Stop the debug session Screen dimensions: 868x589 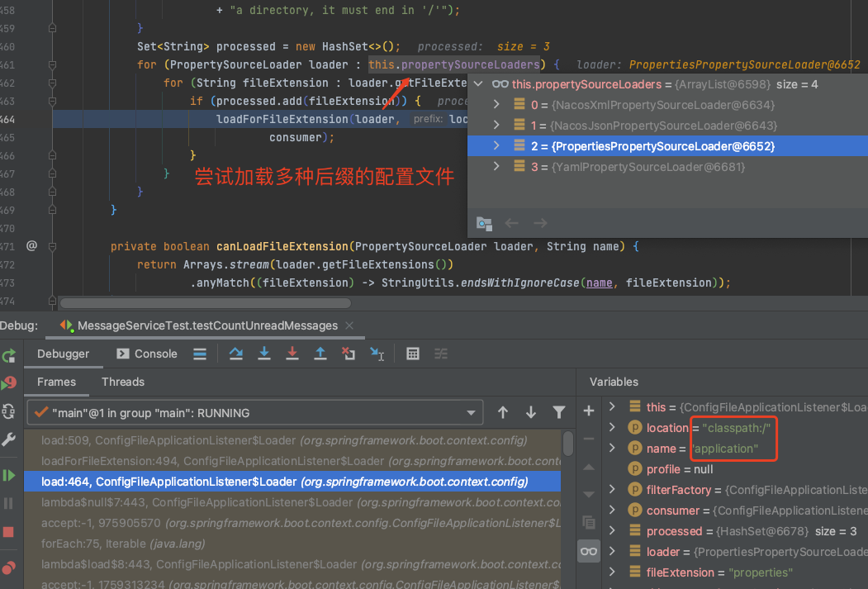click(x=9, y=532)
